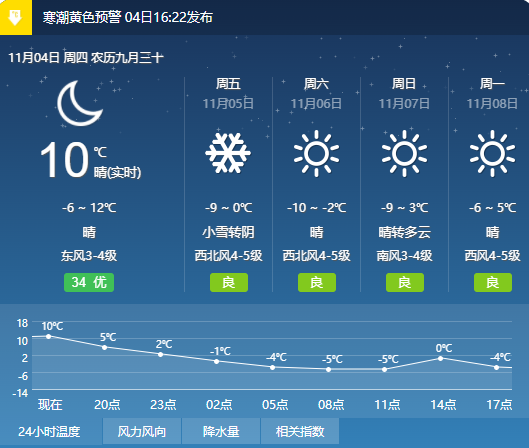The image size is (529, 448).
Task: Select the 周六 day header
Action: click(x=316, y=84)
